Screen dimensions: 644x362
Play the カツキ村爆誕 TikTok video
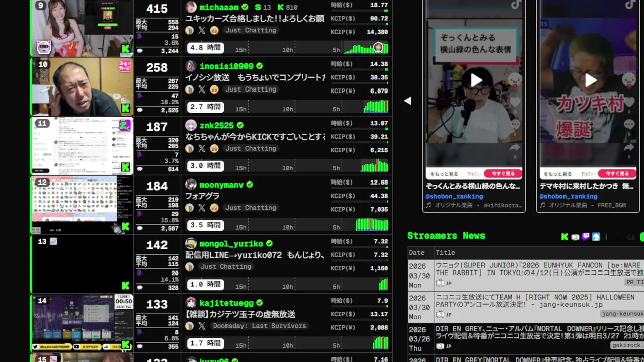590,80
